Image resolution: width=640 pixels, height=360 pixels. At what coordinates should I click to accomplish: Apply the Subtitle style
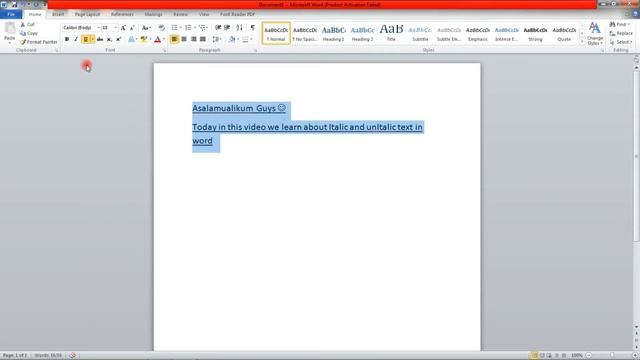pos(420,33)
